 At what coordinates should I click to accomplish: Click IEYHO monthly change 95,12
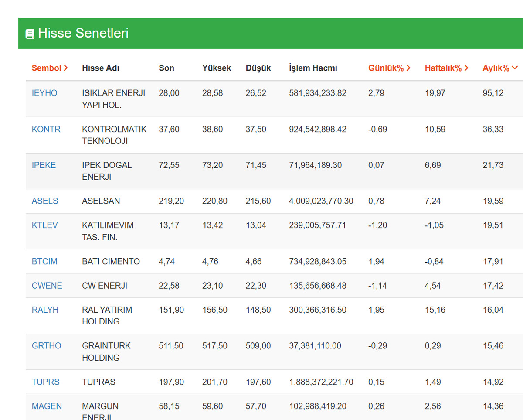(x=493, y=93)
